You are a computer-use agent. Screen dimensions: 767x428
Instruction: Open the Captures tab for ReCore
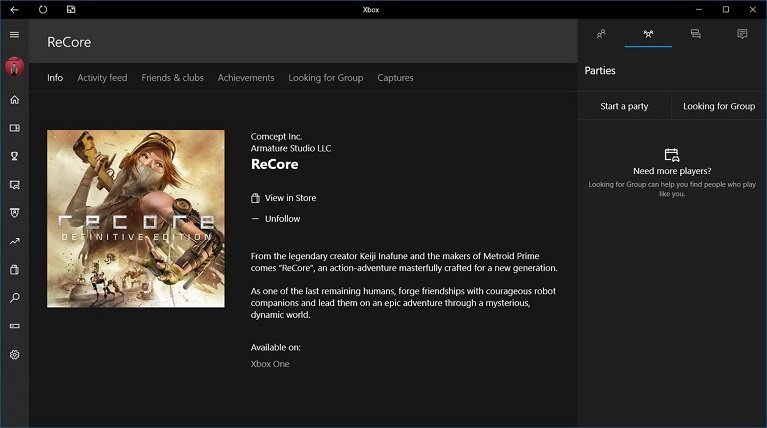pos(395,78)
